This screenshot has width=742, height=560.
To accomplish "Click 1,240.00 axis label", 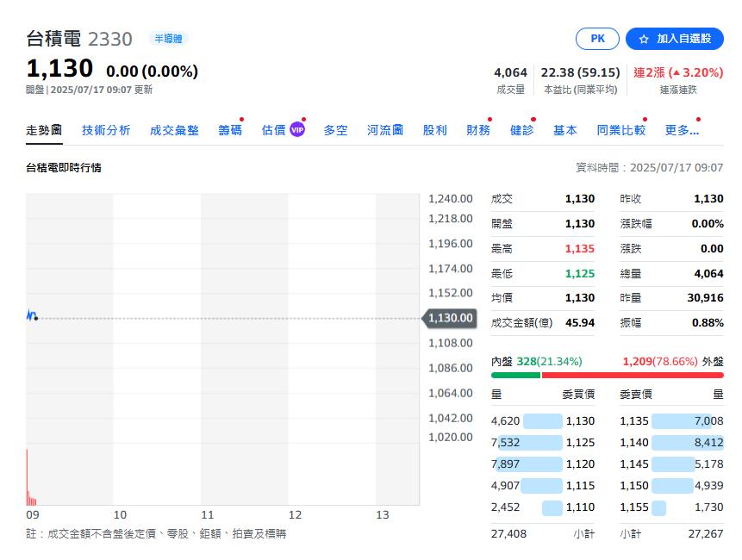I will [451, 199].
